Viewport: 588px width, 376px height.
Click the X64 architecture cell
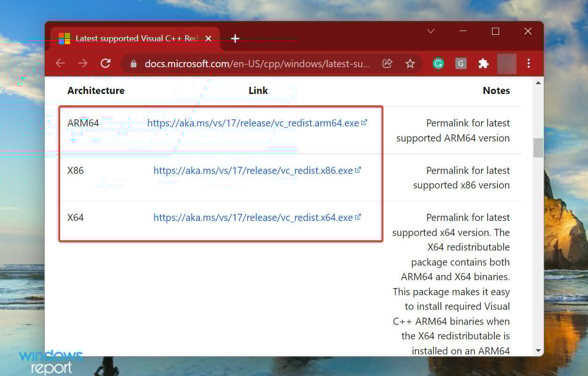[x=75, y=218]
